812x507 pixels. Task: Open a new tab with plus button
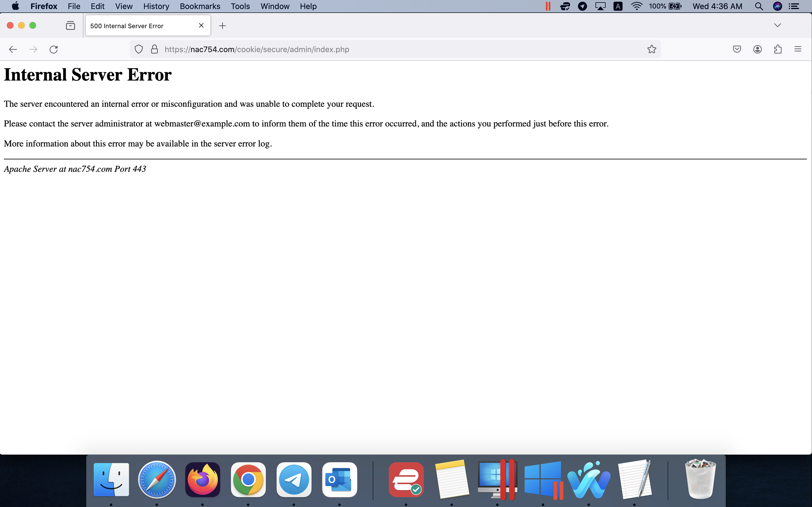pos(222,26)
